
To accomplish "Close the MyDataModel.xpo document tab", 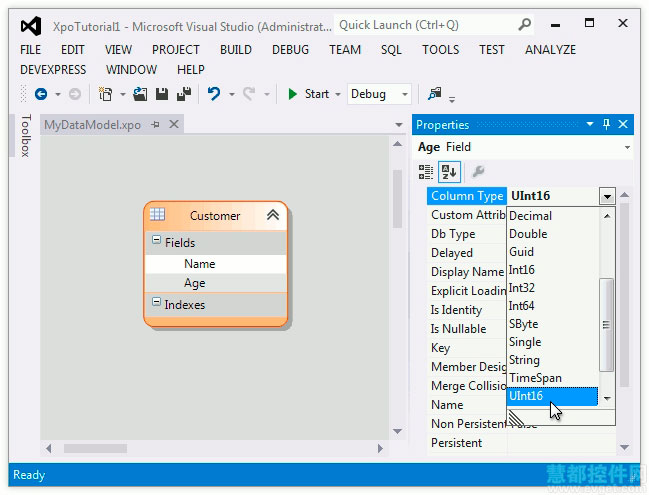I will (x=174, y=124).
